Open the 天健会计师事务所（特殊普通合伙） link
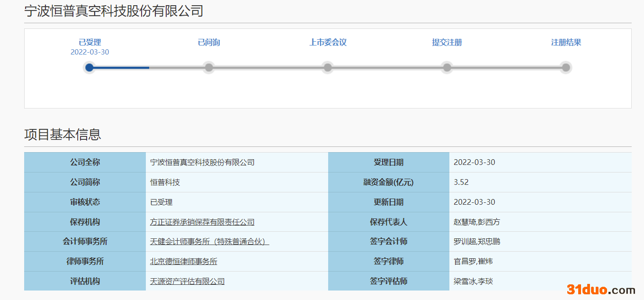Image resolution: width=644 pixels, height=300 pixels. (x=210, y=242)
